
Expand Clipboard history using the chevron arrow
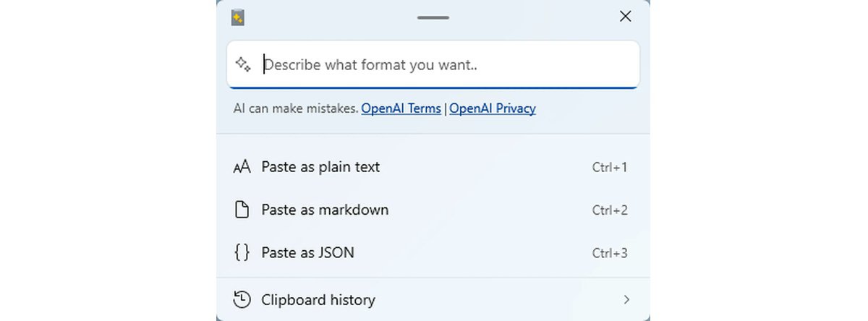626,299
